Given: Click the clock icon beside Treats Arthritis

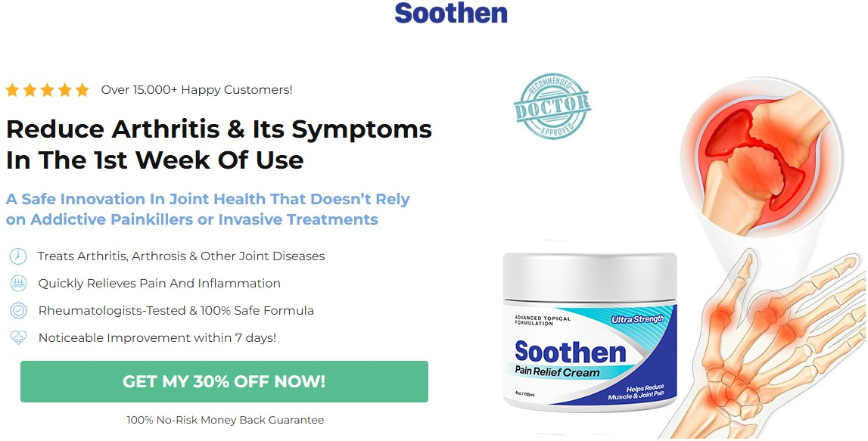Looking at the screenshot, I should pos(18,256).
